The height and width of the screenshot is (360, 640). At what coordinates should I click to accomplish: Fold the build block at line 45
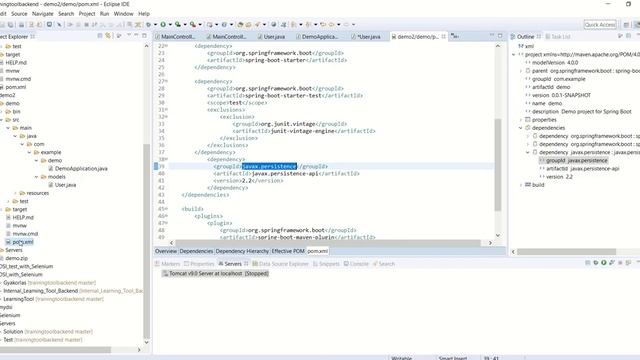(167, 209)
